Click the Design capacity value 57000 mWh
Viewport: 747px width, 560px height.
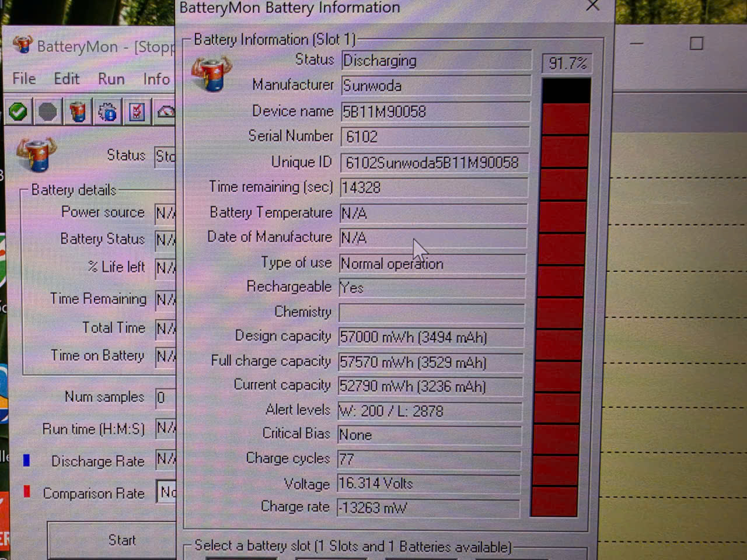[431, 337]
